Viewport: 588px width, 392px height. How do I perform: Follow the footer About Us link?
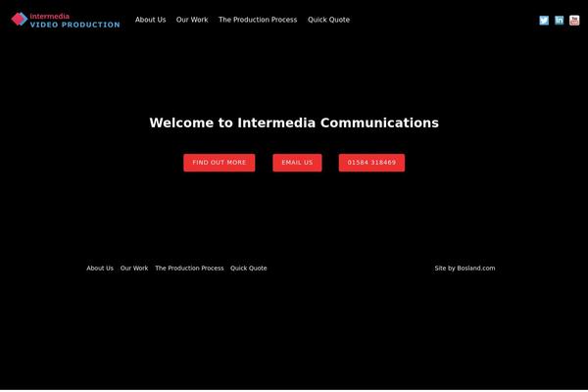coord(100,269)
